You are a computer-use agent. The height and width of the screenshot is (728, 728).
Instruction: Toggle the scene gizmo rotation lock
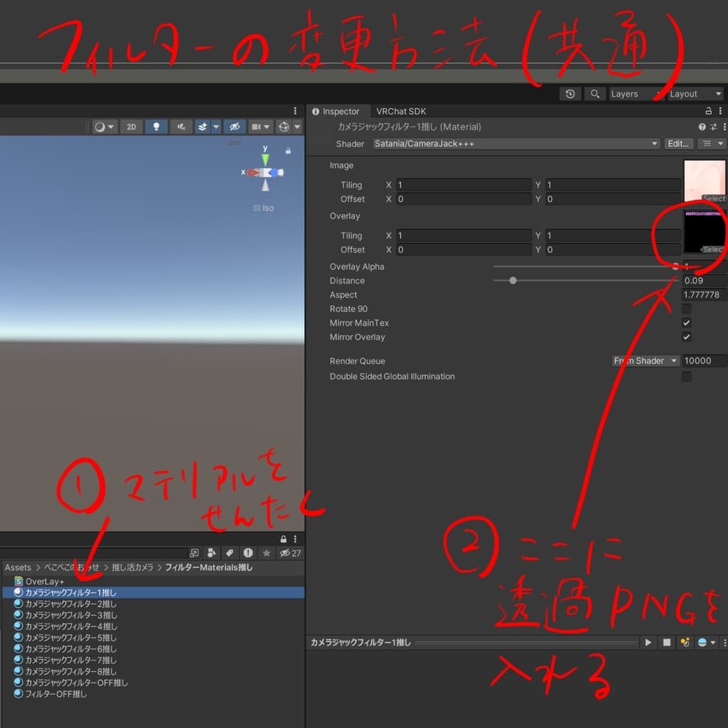click(x=289, y=151)
